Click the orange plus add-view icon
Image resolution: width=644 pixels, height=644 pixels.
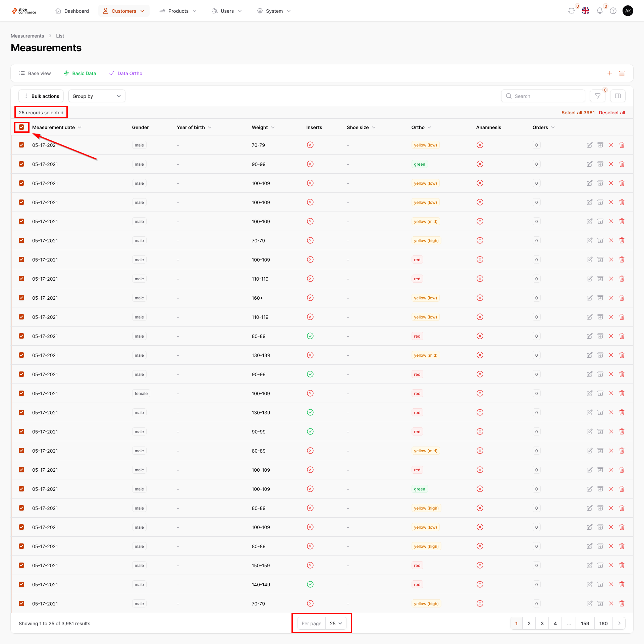(x=609, y=73)
